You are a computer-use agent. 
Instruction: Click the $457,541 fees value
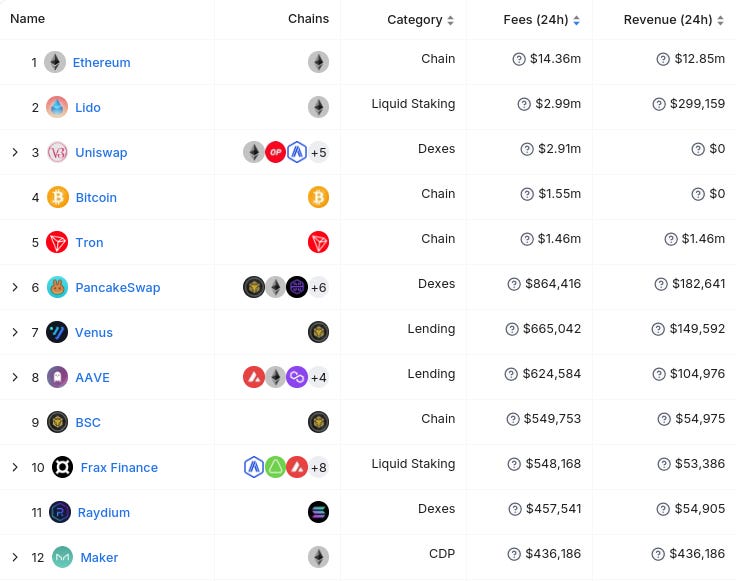point(553,509)
